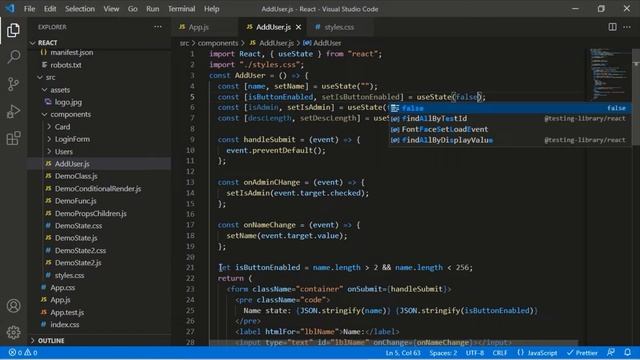
Task: Click the VS Code logo icon
Action: (x=10, y=8)
